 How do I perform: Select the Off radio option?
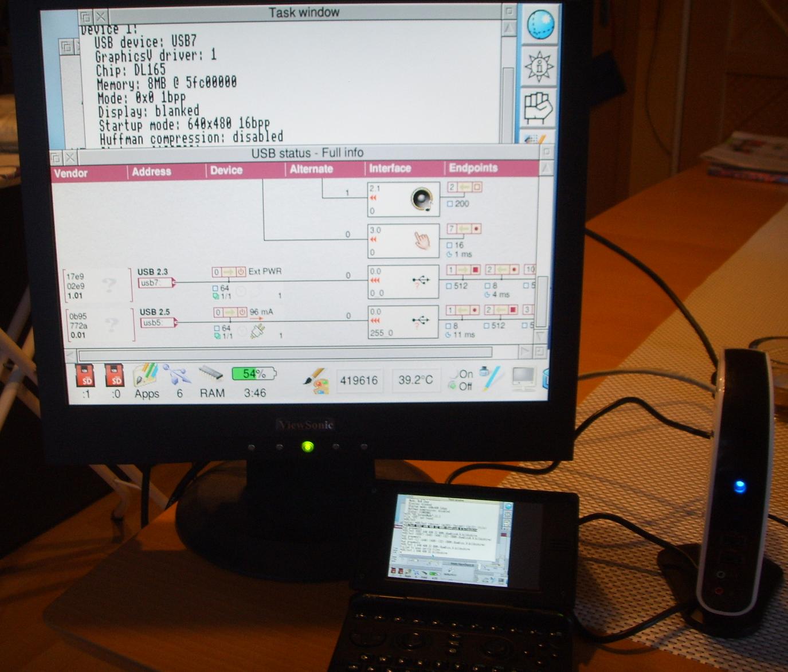[452, 386]
